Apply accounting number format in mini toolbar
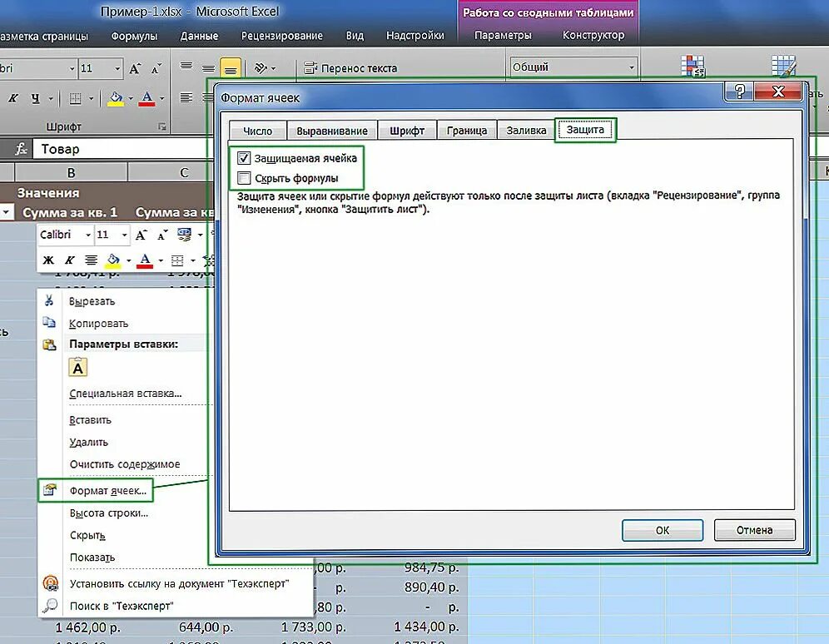Image resolution: width=829 pixels, height=644 pixels. (x=184, y=234)
